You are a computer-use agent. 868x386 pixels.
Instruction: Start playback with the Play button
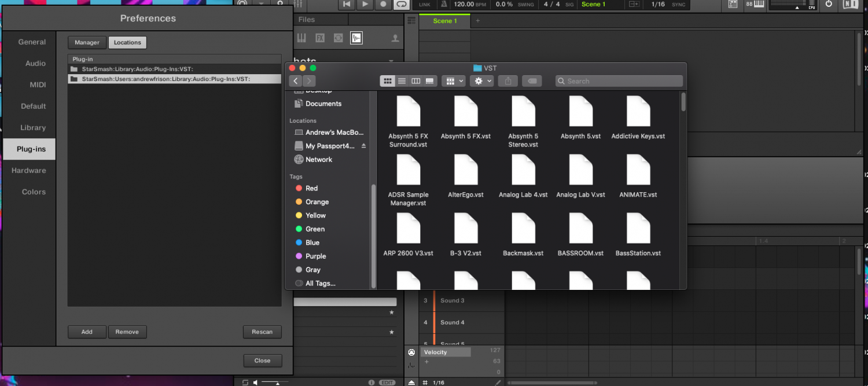365,4
